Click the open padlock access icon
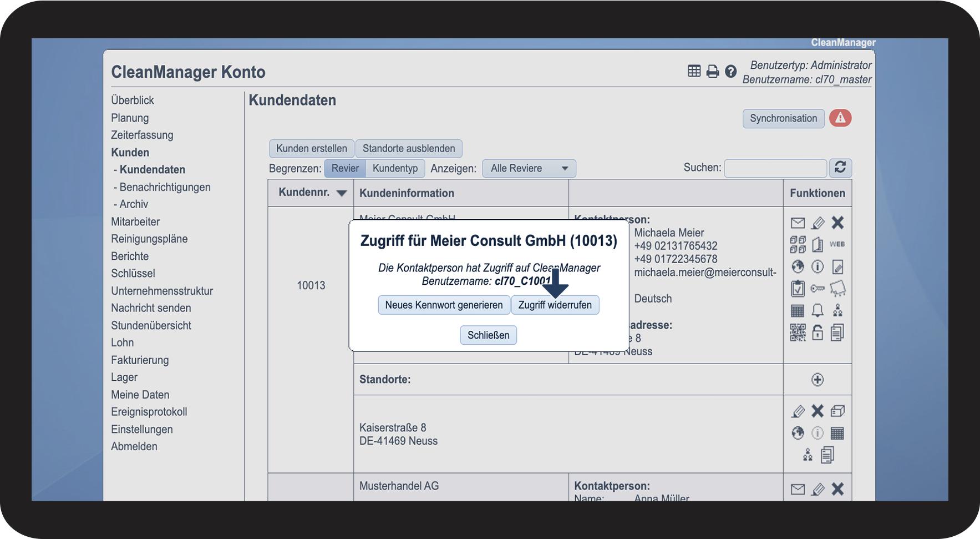The height and width of the screenshot is (539, 980). pos(817,333)
